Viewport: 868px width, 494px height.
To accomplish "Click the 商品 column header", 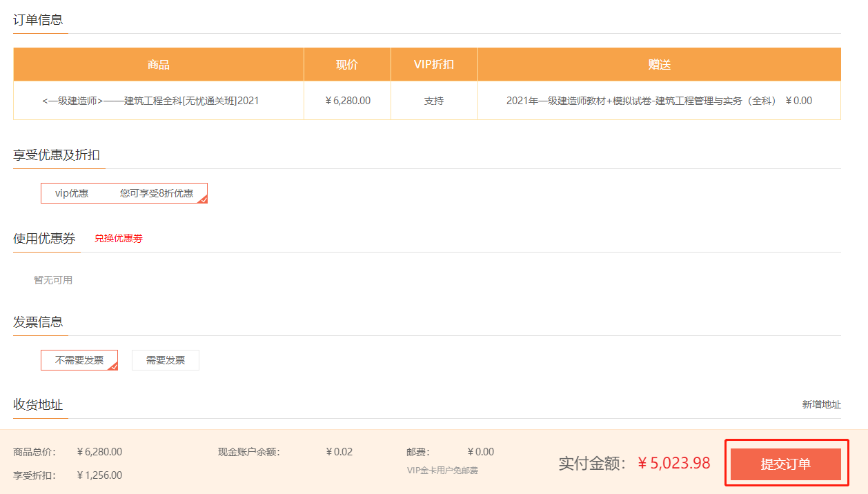I will tap(158, 63).
